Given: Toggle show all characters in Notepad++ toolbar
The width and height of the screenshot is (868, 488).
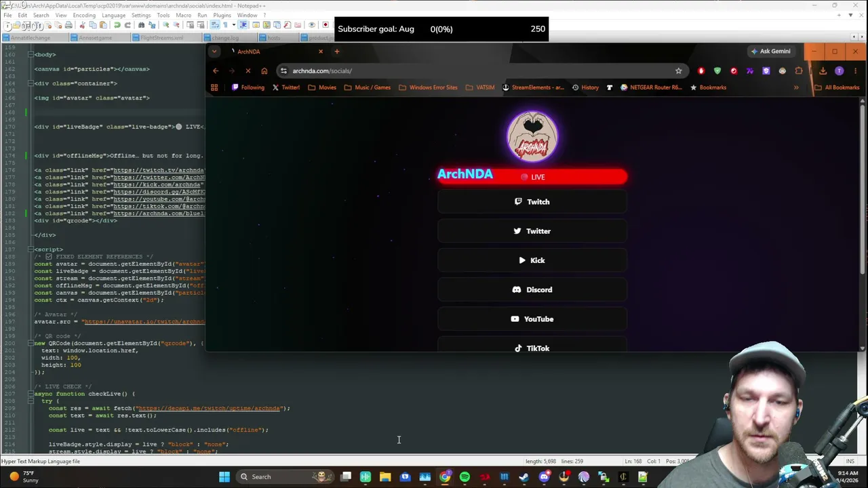Looking at the screenshot, I should (x=225, y=26).
